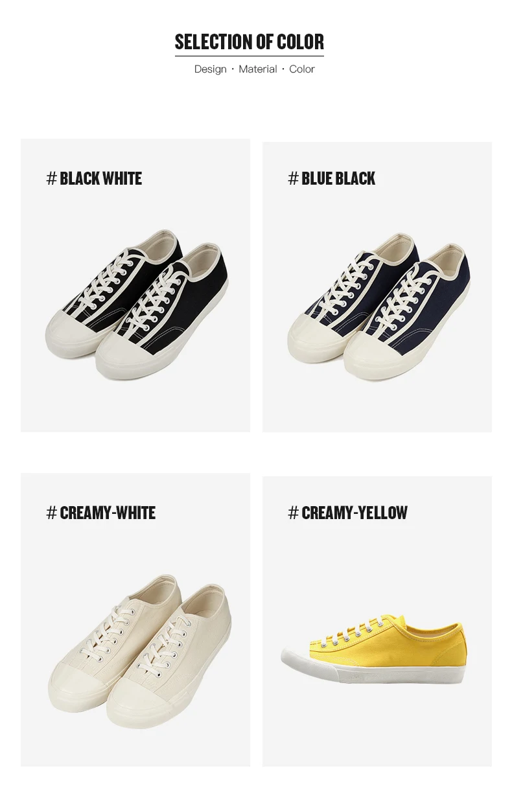Click the Creamy-White sneakers photo
512x812 pixels.
[139, 650]
